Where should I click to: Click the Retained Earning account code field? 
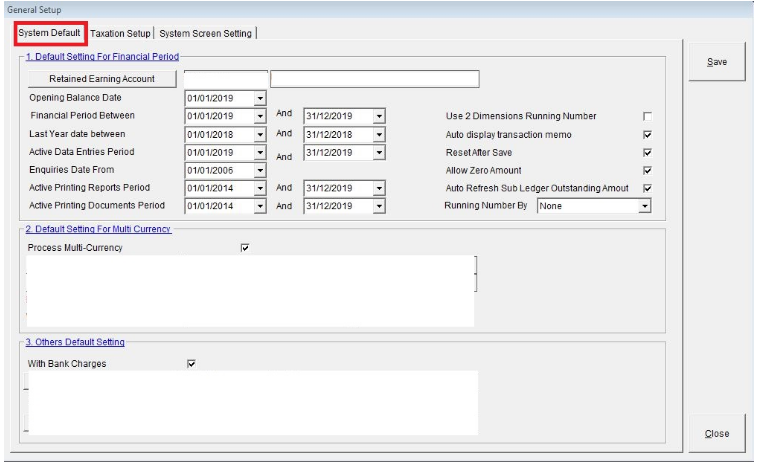[226, 79]
